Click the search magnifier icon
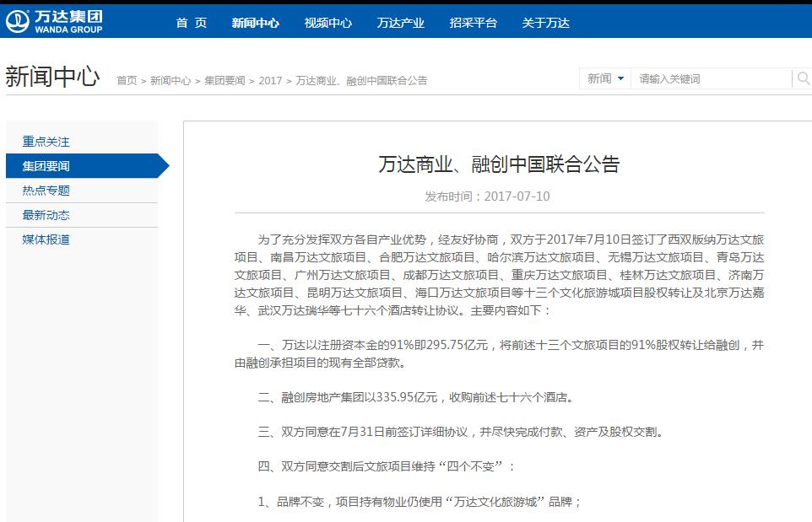The width and height of the screenshot is (812, 522). click(x=803, y=78)
